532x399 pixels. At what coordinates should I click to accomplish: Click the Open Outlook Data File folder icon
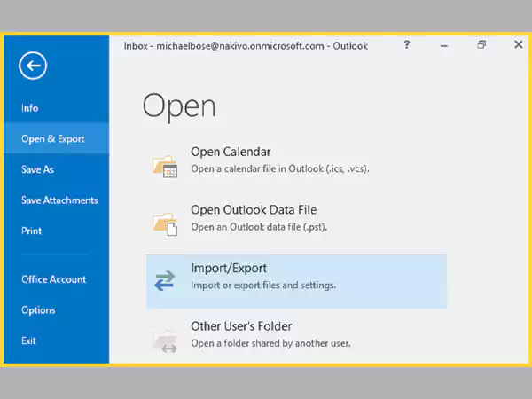point(165,224)
